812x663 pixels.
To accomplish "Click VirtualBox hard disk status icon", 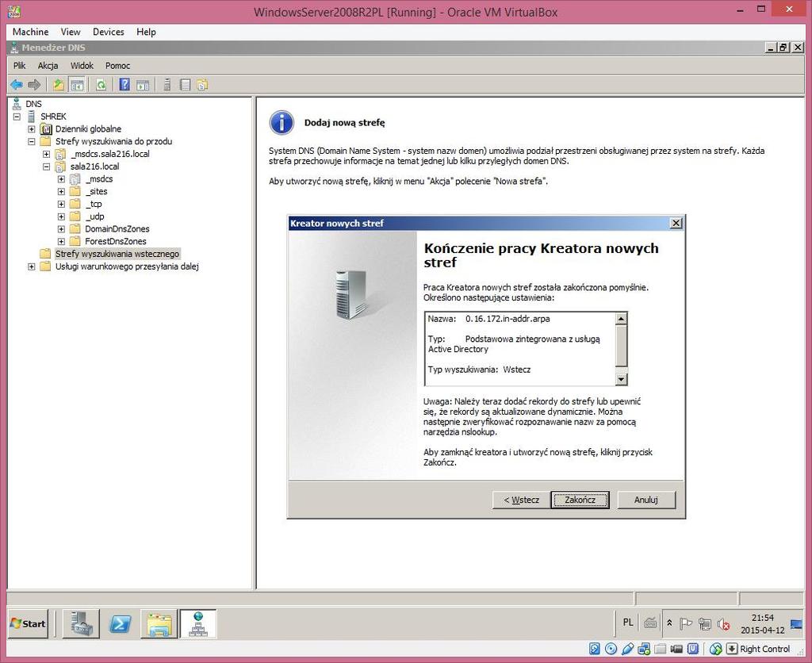I will click(x=595, y=649).
